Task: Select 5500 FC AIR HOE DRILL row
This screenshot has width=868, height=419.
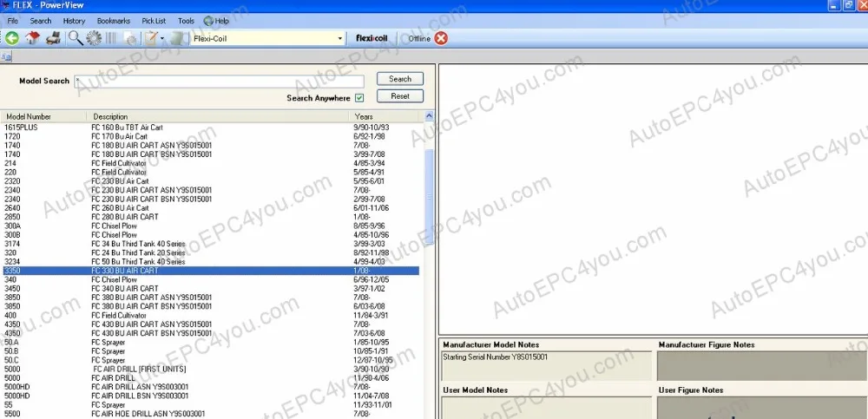Action: pos(210,414)
